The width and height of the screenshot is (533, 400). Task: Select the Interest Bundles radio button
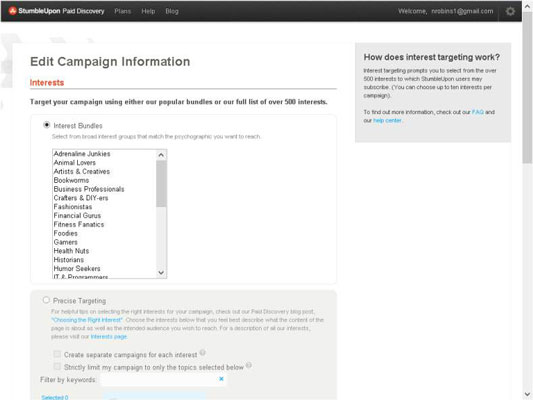click(47, 125)
